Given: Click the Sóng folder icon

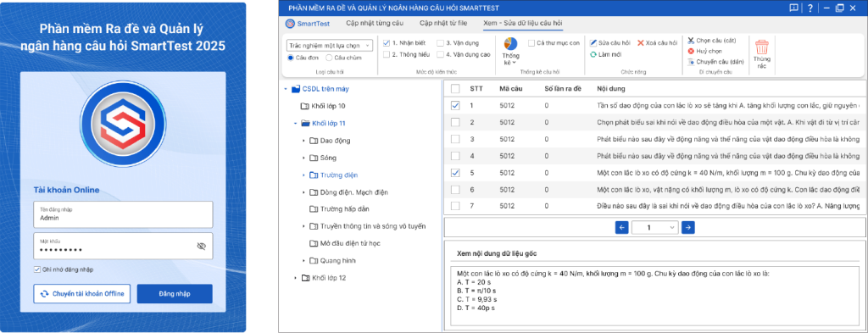Looking at the screenshot, I should (314, 158).
